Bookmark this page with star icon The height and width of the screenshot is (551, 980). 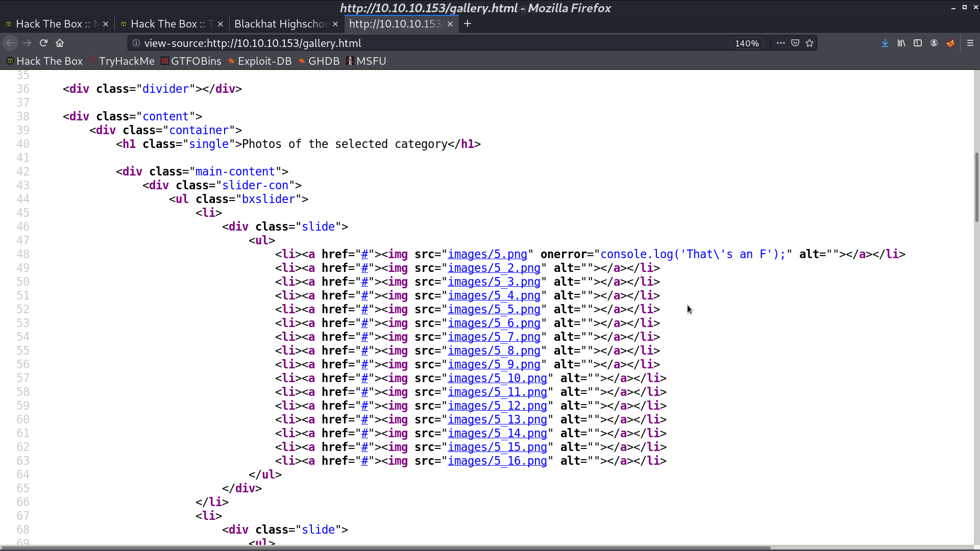(810, 43)
